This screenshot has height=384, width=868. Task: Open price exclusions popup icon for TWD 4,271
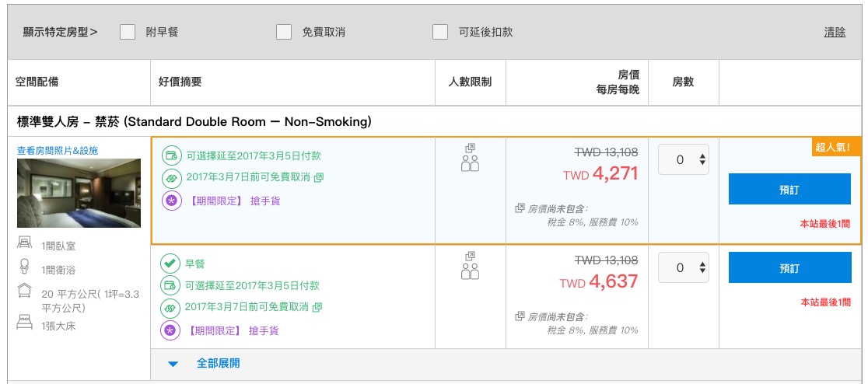[x=520, y=208]
